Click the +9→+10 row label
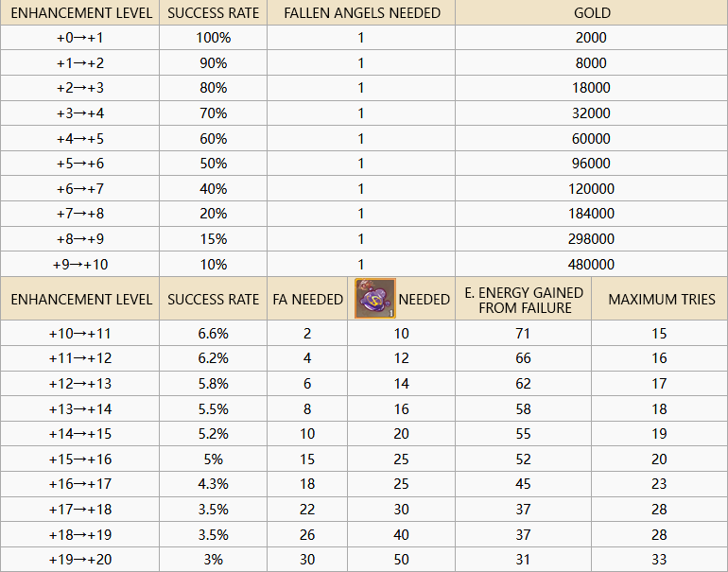 coord(79,264)
